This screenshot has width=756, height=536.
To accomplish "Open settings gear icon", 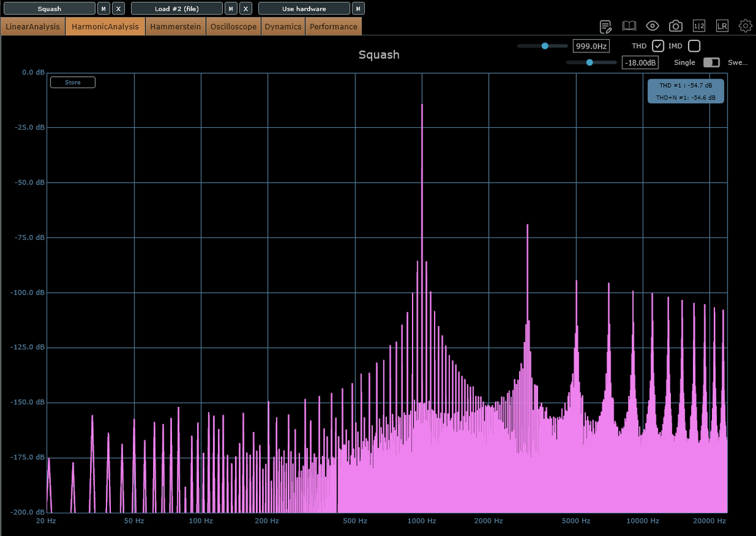I will (745, 26).
